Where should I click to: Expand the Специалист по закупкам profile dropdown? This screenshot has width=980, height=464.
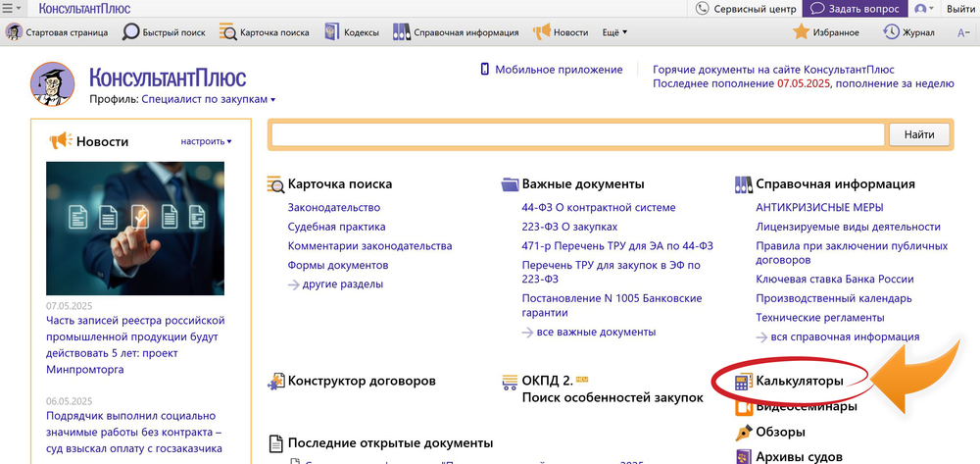point(208,99)
